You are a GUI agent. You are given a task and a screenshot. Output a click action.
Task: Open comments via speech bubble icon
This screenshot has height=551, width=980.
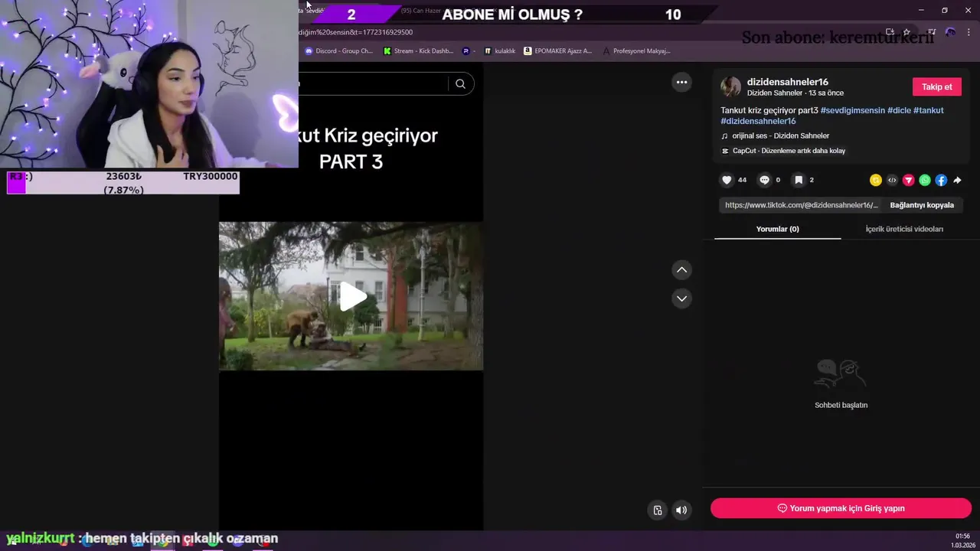(764, 180)
